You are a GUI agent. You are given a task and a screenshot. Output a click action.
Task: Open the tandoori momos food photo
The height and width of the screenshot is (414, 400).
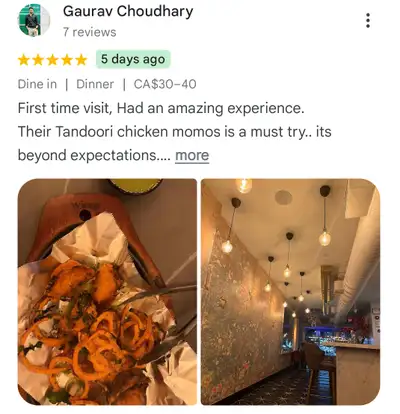[107, 292]
